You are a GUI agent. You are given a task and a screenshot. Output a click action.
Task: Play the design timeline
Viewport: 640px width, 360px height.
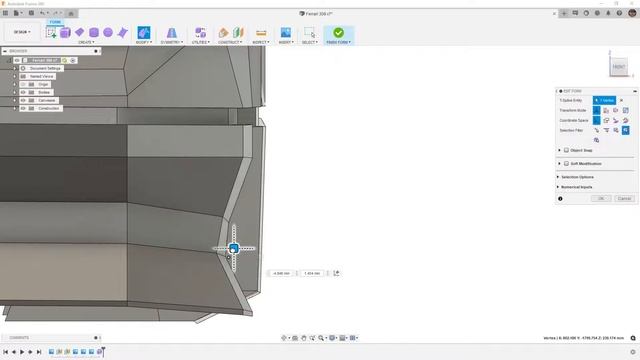click(22, 352)
